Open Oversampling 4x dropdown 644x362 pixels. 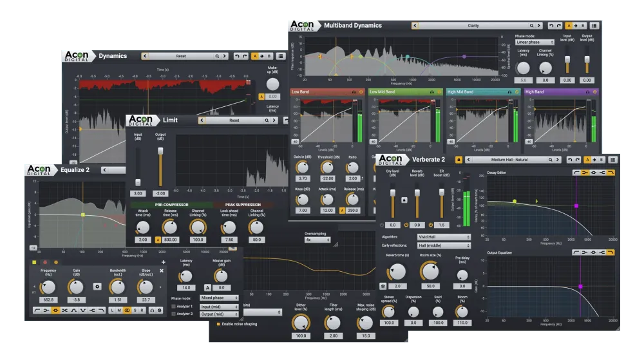(317, 240)
